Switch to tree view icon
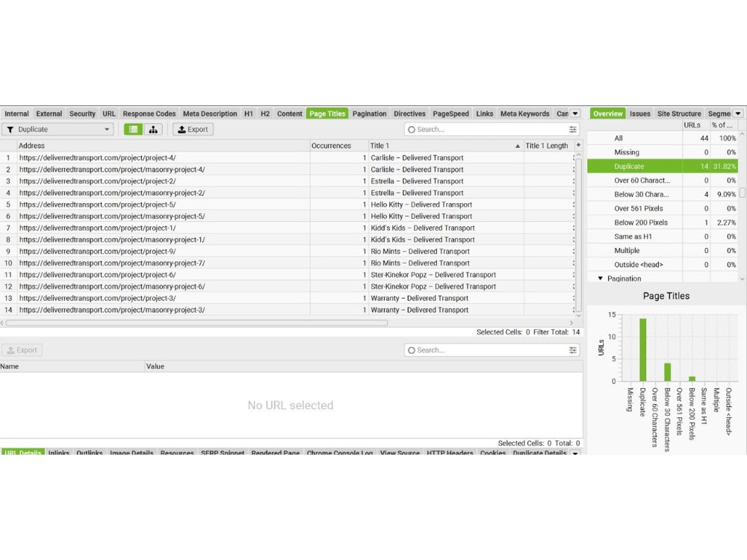This screenshot has height=560, width=747. coord(153,129)
